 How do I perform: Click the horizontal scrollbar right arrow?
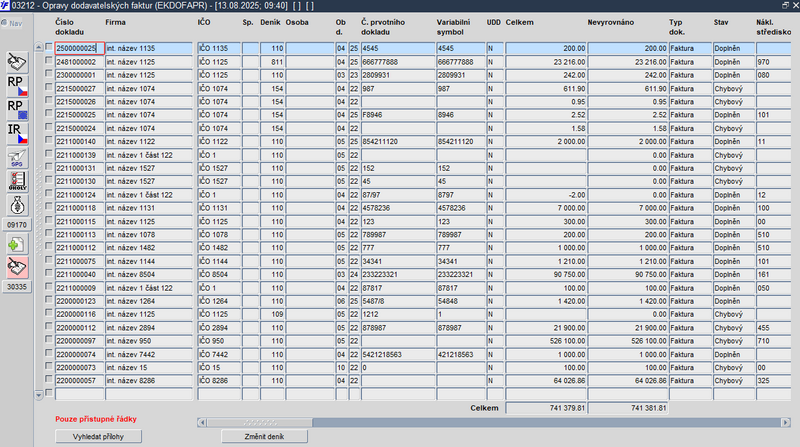pyautogui.click(x=786, y=423)
